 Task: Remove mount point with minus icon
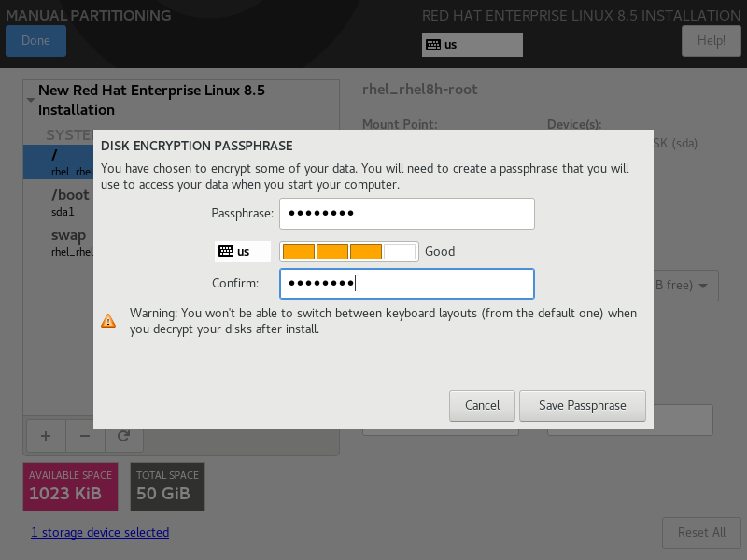pyautogui.click(x=85, y=436)
